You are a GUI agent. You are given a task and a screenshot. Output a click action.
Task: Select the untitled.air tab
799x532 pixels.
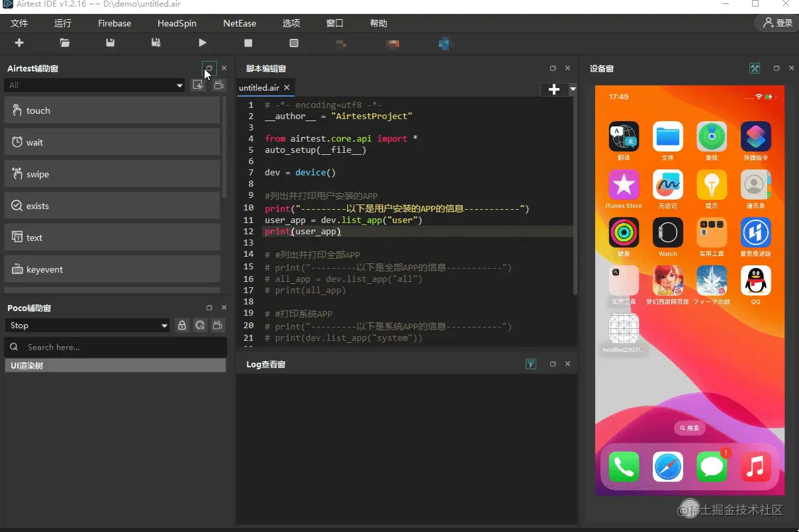click(x=260, y=87)
